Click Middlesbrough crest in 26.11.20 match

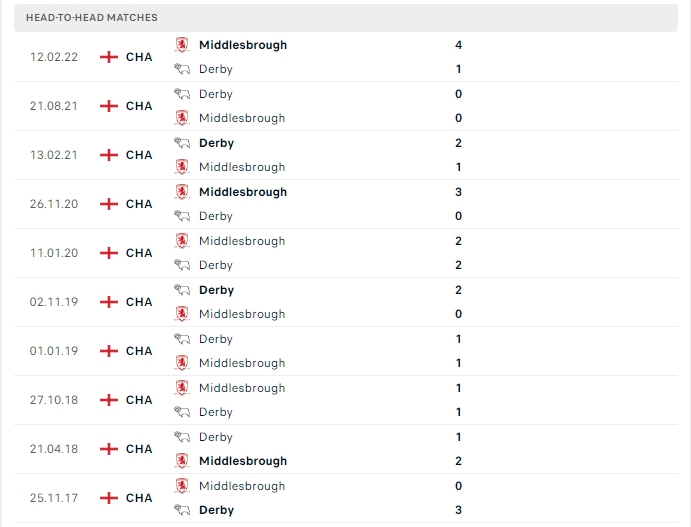(x=182, y=192)
